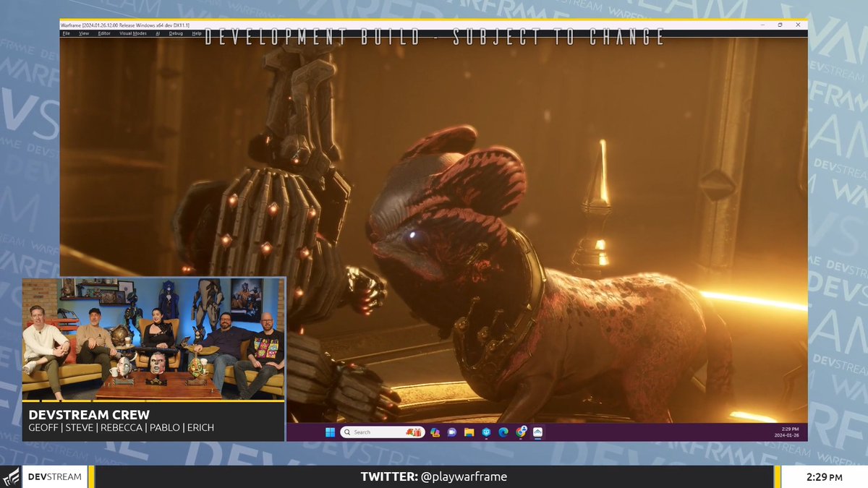Select the Warframe app taskbar icon

537,432
